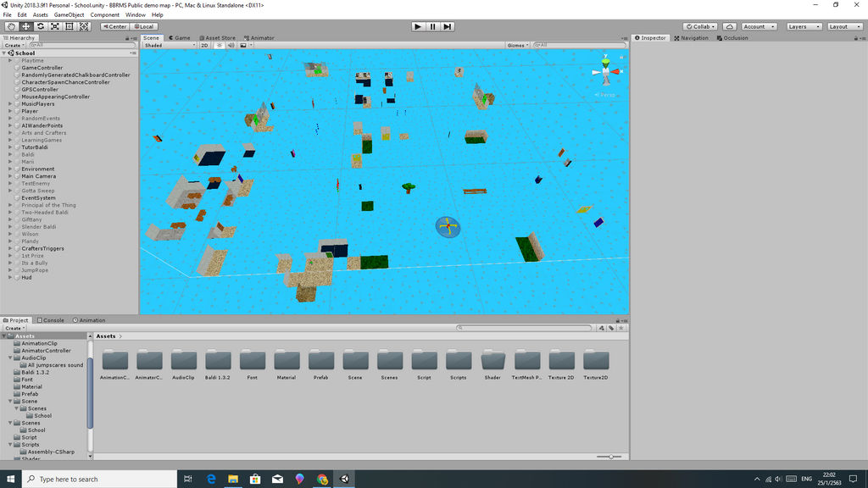Viewport: 868px width, 488px height.
Task: Click the scene view search field
Action: (x=579, y=46)
